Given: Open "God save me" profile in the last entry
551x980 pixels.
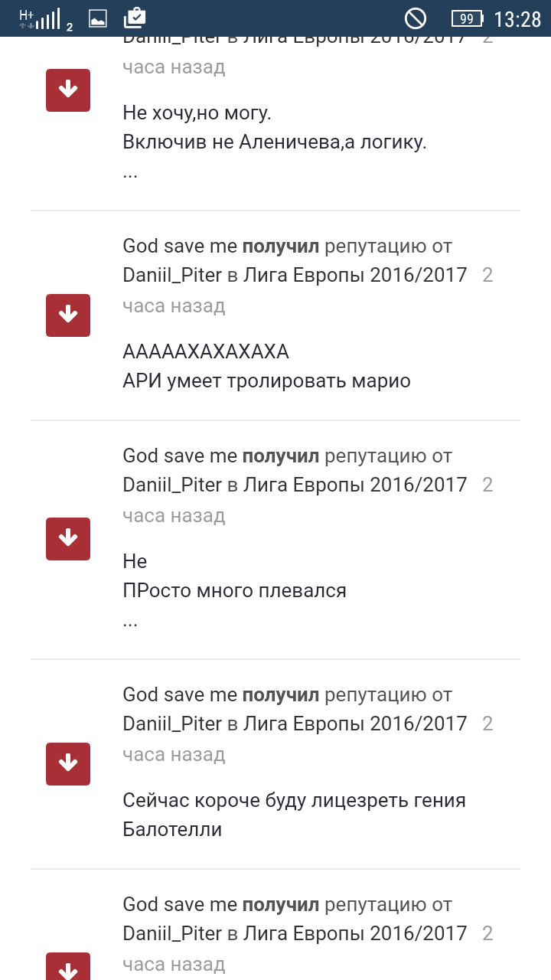Looking at the screenshot, I should point(180,905).
